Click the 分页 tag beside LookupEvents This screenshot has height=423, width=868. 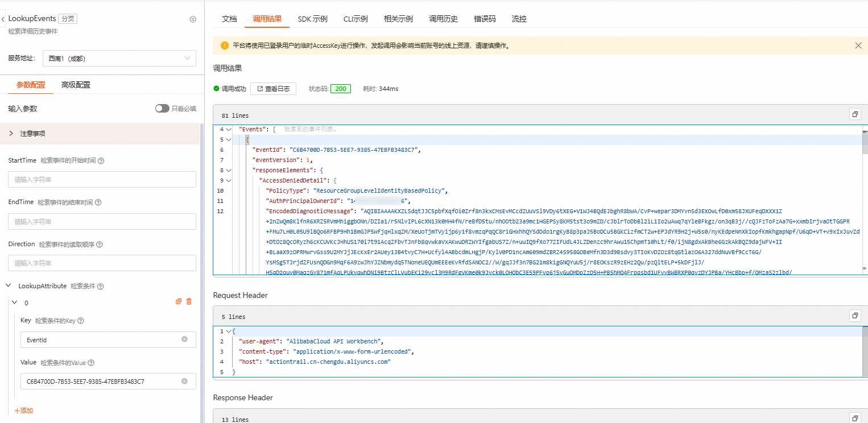tap(68, 19)
